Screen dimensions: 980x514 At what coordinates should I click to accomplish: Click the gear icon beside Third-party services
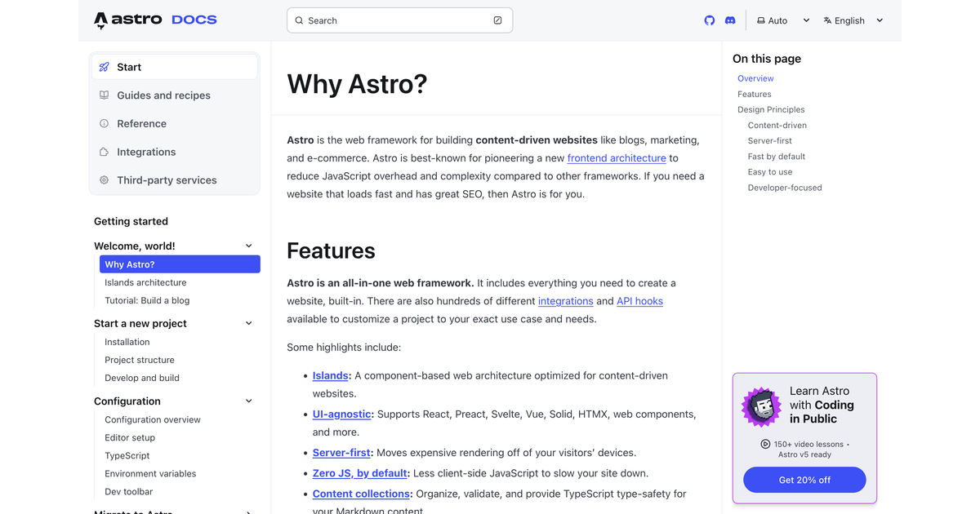(104, 180)
